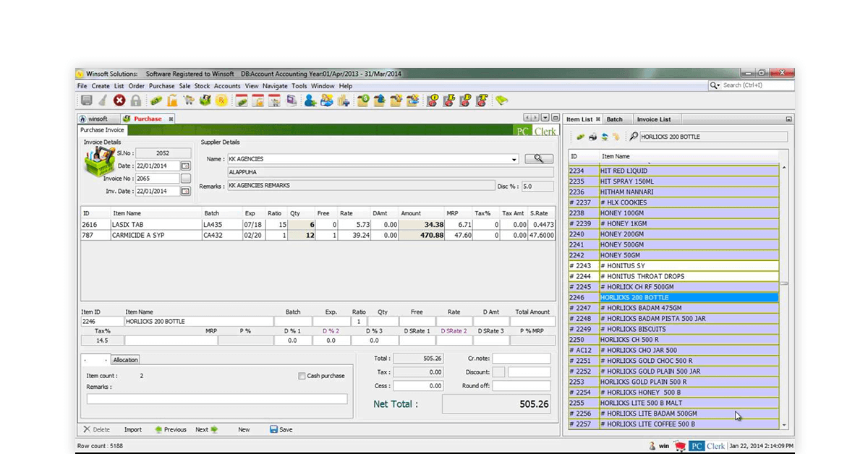Screen dimensions: 868x454
Task: Select the Allocation tab
Action: 125,359
